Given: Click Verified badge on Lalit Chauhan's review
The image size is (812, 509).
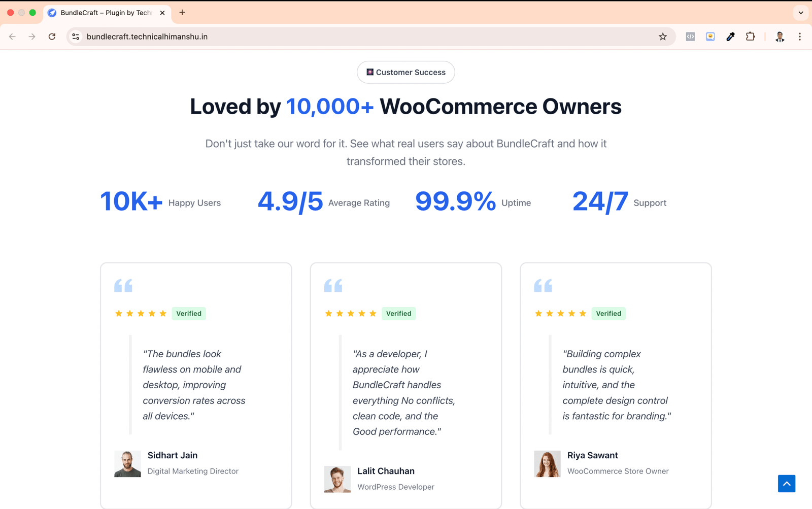Looking at the screenshot, I should click(x=398, y=314).
